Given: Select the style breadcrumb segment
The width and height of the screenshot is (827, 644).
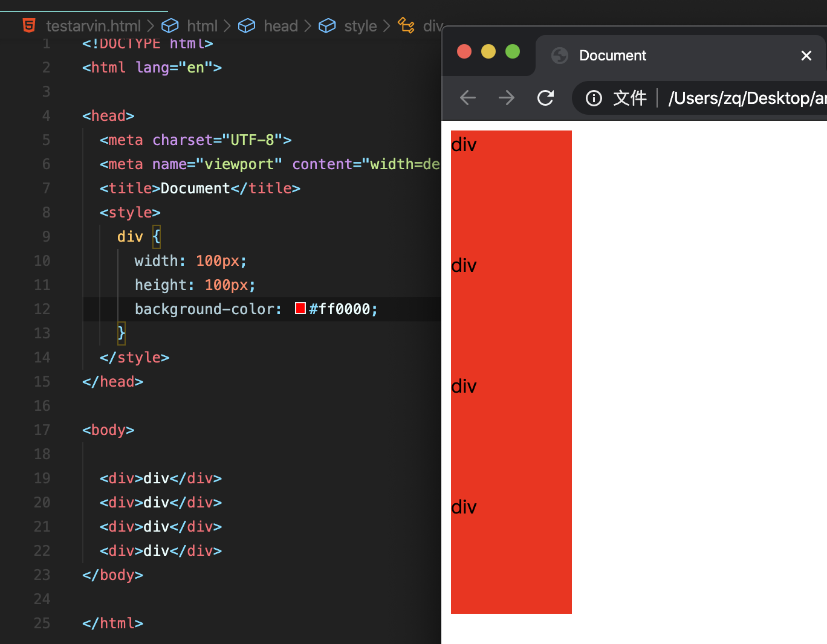Looking at the screenshot, I should tap(360, 26).
